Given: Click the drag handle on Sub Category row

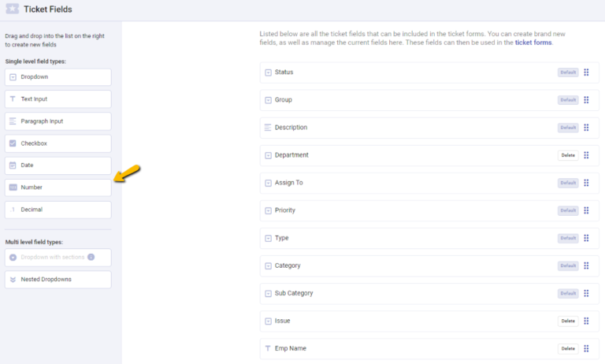Looking at the screenshot, I should click(x=586, y=293).
